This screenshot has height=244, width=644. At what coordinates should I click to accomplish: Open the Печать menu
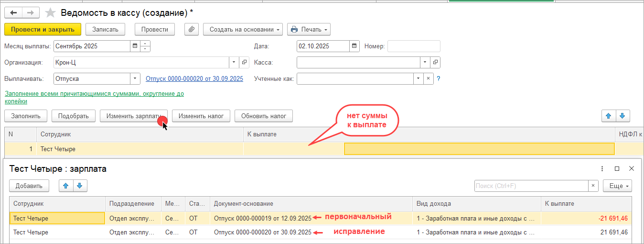coord(309,29)
